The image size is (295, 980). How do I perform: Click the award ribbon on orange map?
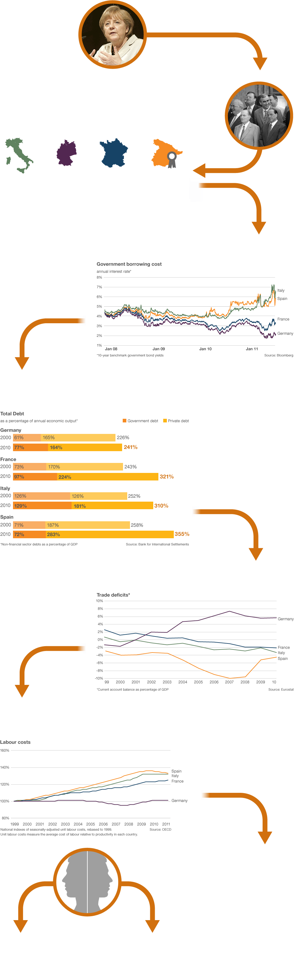pyautogui.click(x=172, y=160)
